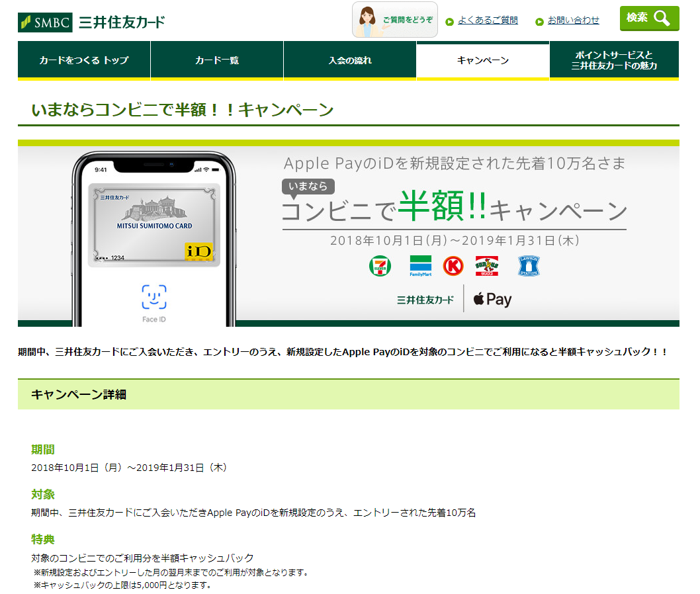The width and height of the screenshot is (700, 594).
Task: Click the green 検索 search button
Action: tap(649, 19)
